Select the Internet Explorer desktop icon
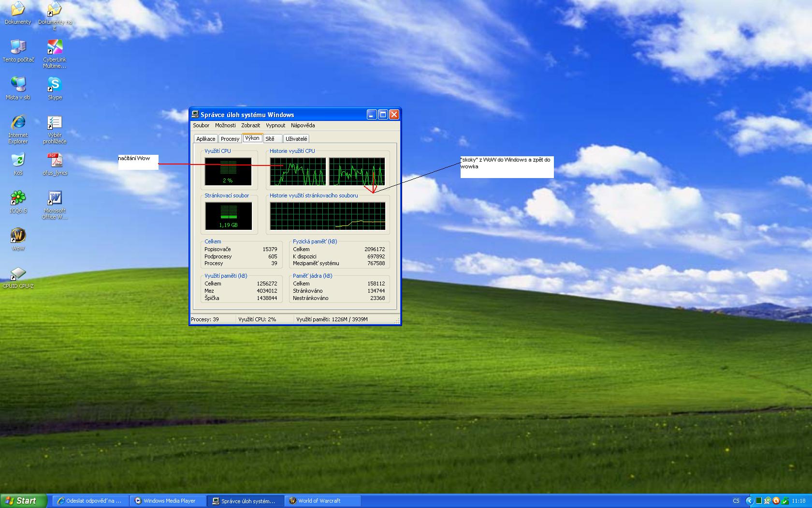Screen dimensions: 812x508 18,123
